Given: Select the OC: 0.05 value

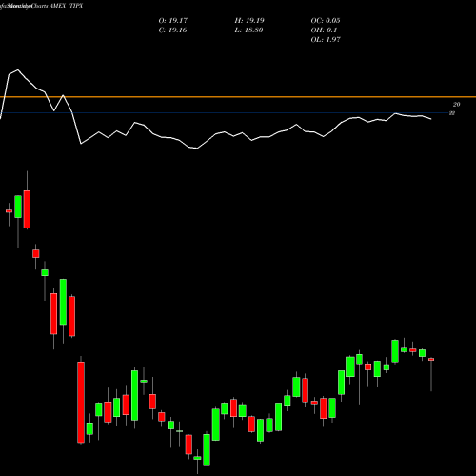Looking at the screenshot, I should 326,21.
